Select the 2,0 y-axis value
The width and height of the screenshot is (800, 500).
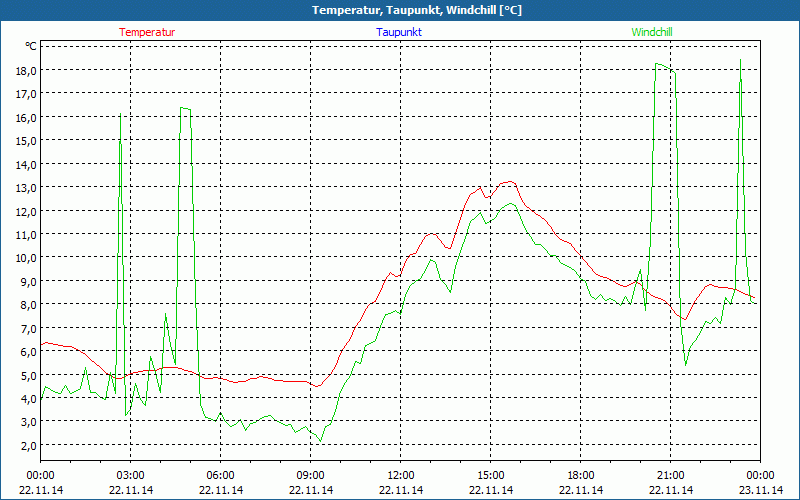coord(28,445)
